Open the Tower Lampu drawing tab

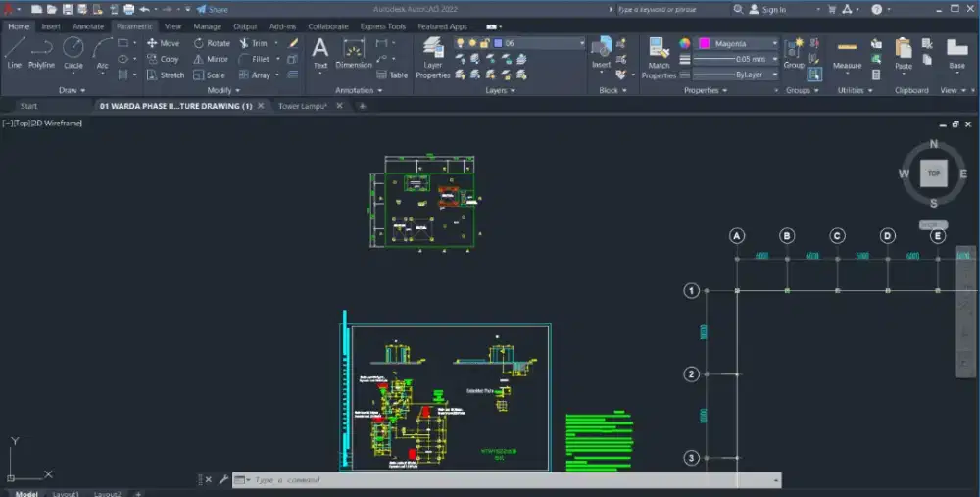pyautogui.click(x=302, y=106)
